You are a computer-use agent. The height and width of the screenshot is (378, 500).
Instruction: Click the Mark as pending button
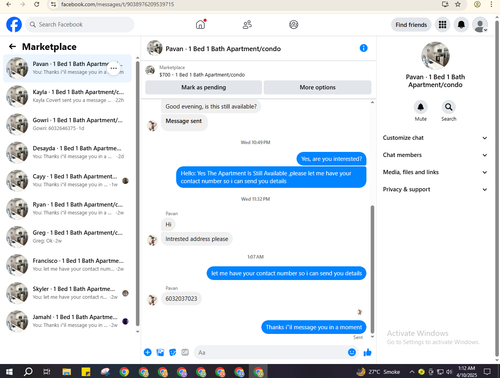pos(203,87)
